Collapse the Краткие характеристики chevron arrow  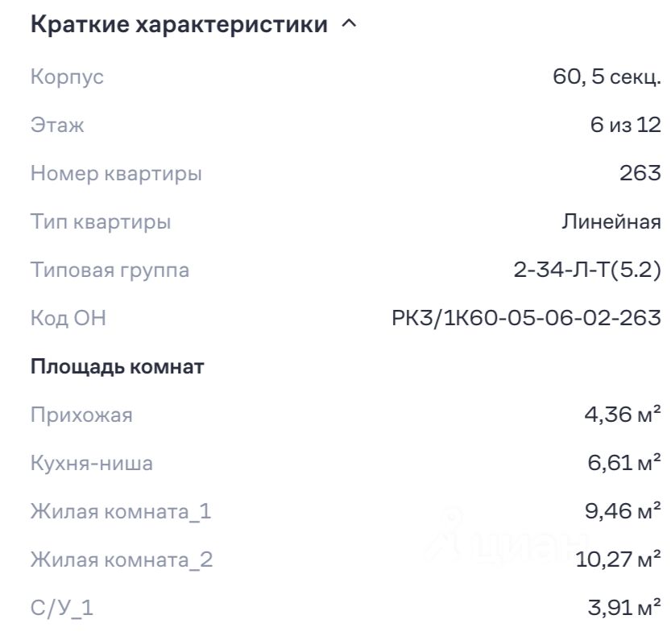[x=348, y=24]
